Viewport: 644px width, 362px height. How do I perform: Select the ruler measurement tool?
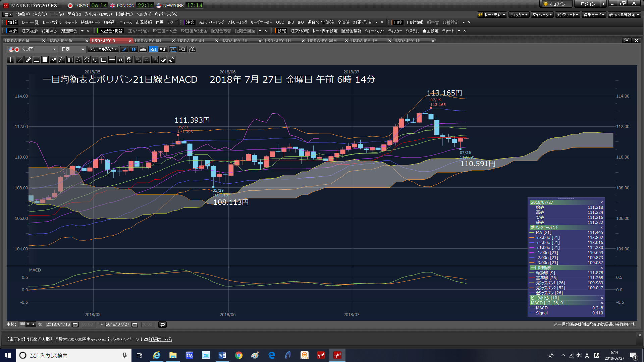click(28, 60)
